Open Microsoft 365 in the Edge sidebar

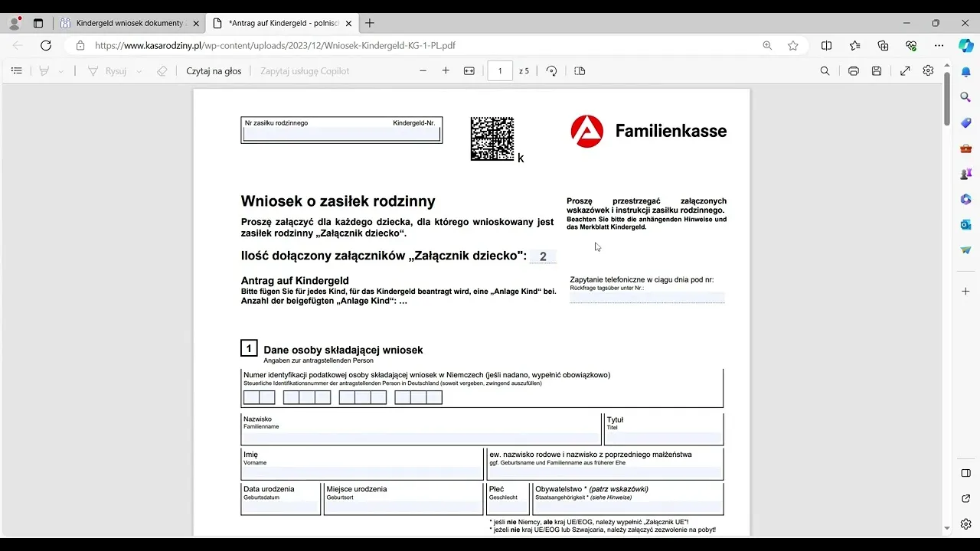pyautogui.click(x=965, y=199)
